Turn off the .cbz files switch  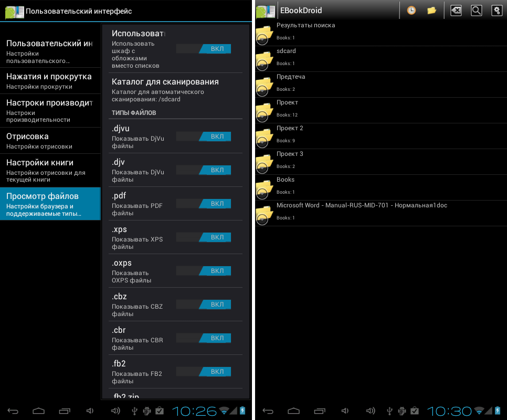[x=204, y=304]
